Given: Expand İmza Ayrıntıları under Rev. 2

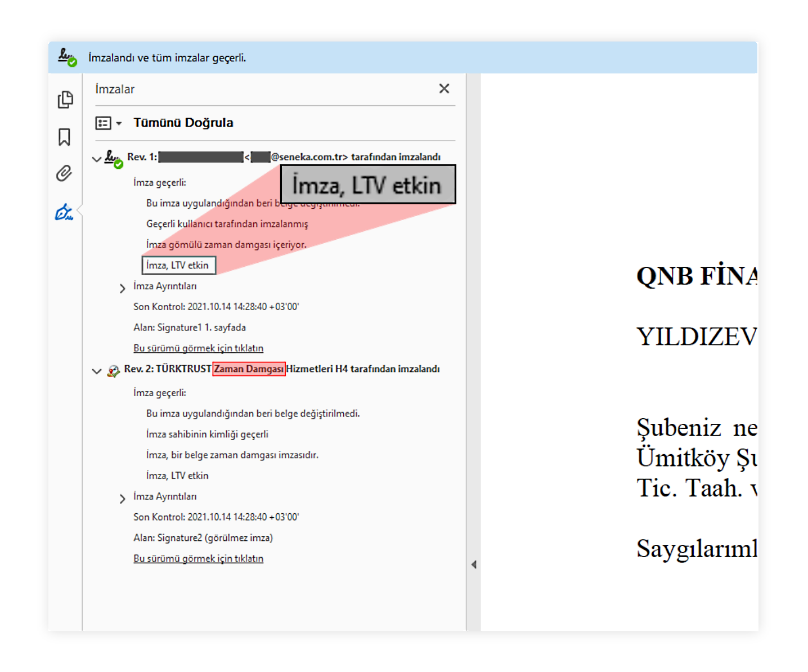Looking at the screenshot, I should (122, 499).
